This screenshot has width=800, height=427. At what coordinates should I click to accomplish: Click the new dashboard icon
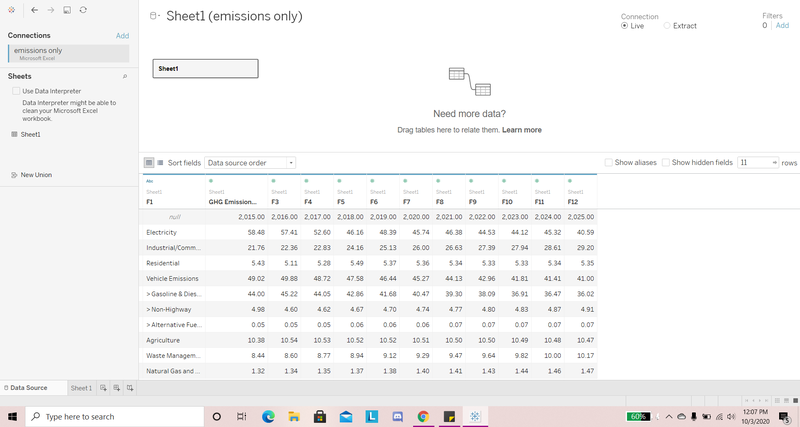(116, 388)
